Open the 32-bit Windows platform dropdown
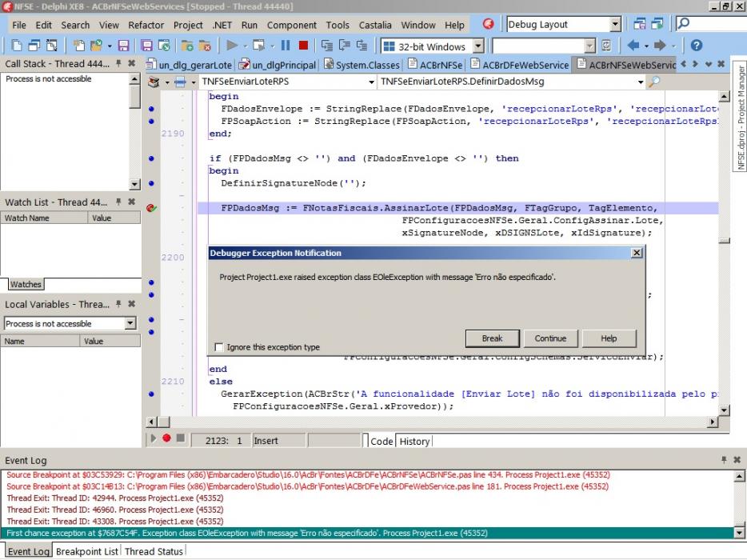 click(478, 46)
